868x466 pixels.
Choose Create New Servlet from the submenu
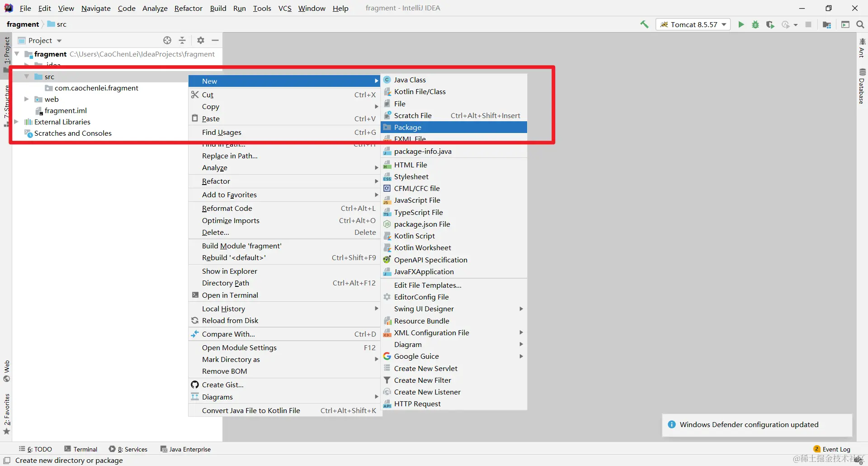(454, 368)
